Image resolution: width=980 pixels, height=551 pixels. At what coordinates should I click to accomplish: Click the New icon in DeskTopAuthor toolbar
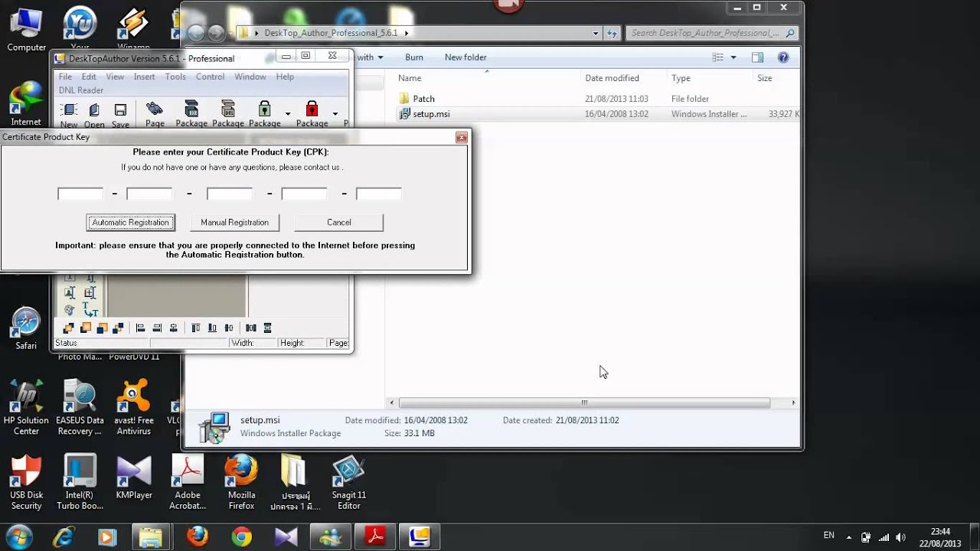coord(69,111)
